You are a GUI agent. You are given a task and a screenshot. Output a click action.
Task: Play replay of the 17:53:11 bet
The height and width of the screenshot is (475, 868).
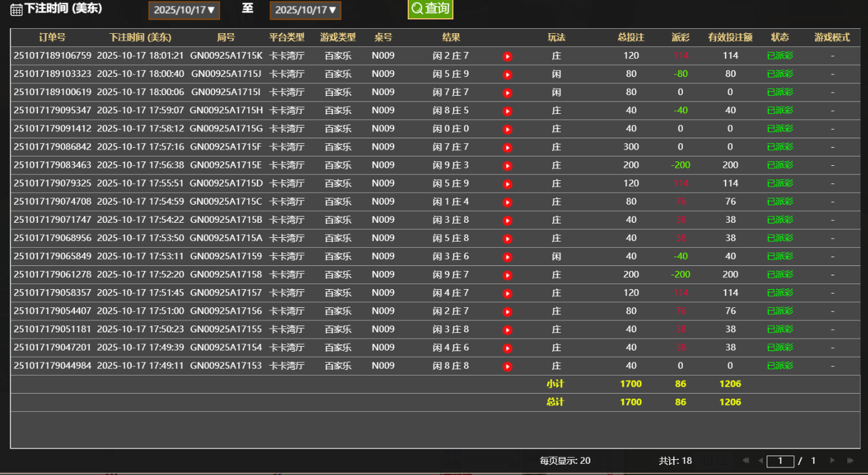(508, 257)
